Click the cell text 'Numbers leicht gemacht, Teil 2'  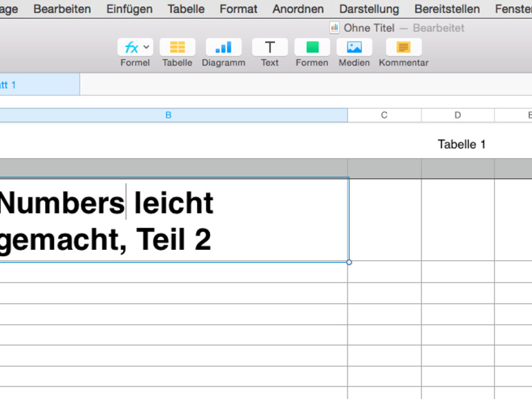[x=106, y=221]
